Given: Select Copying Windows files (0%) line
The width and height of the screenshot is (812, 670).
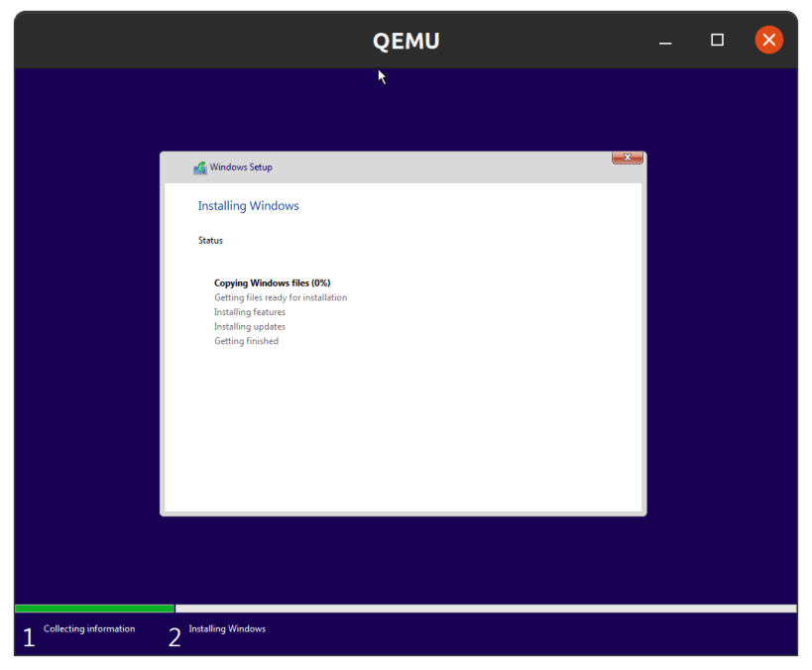Looking at the screenshot, I should (273, 282).
